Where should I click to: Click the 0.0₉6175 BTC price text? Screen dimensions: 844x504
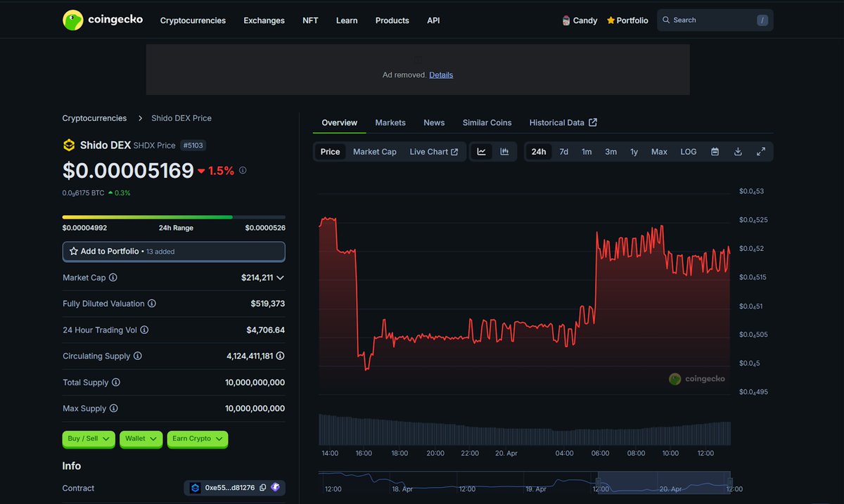(x=83, y=193)
